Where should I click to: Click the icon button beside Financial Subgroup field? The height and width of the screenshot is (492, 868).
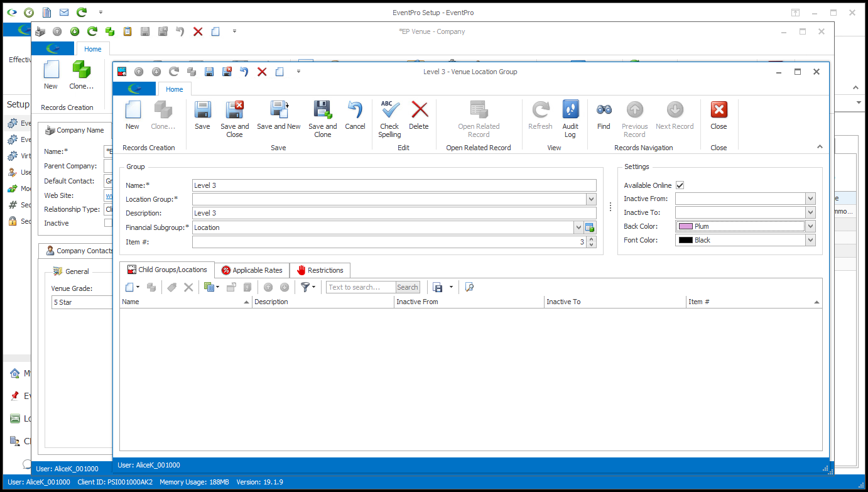click(x=590, y=227)
